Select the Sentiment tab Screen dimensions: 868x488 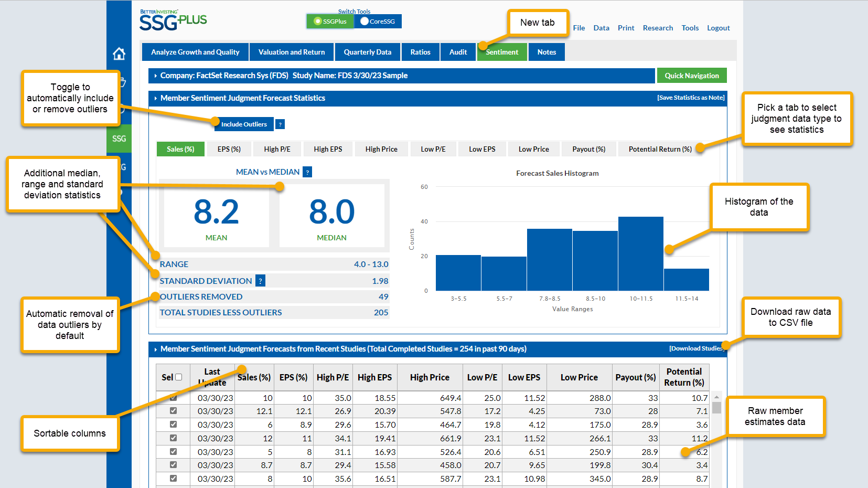click(502, 52)
